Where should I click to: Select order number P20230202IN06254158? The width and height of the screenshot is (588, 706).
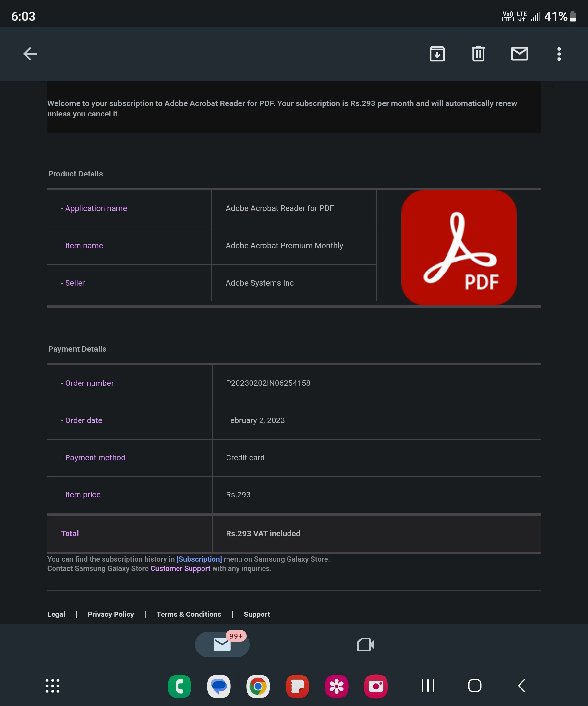[268, 383]
